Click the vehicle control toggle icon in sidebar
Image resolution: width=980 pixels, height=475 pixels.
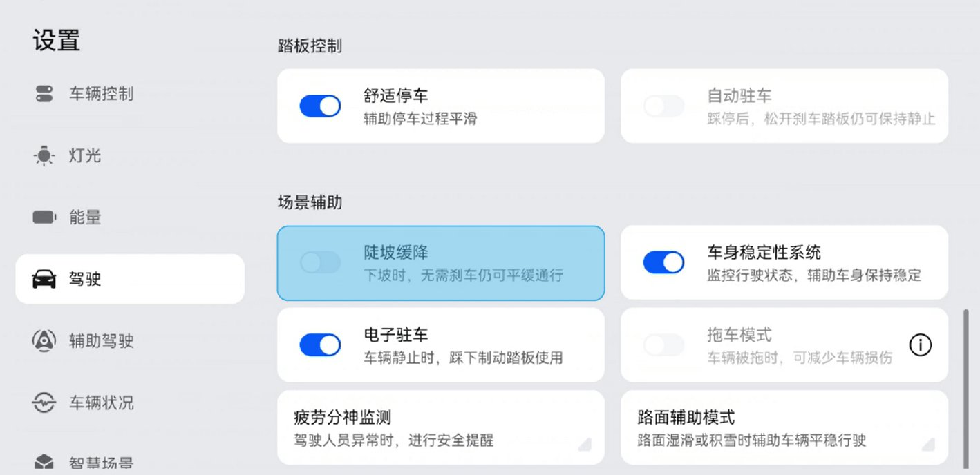(44, 94)
